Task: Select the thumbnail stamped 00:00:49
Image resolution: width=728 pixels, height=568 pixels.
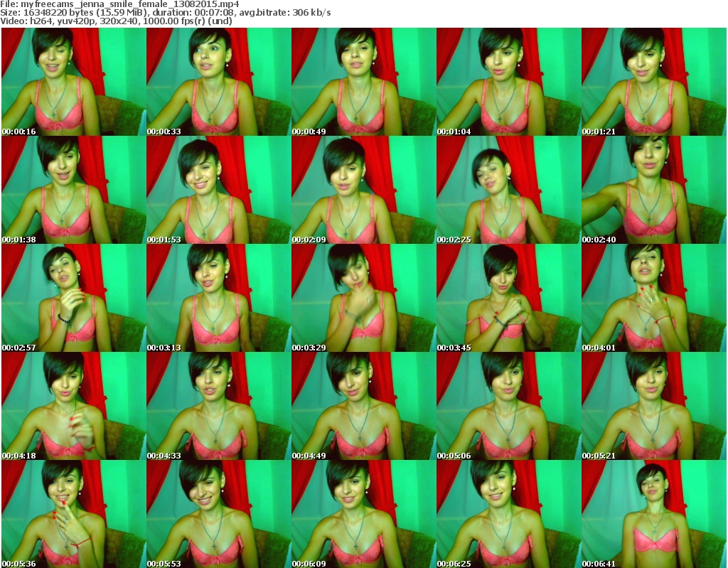Action: [x=363, y=81]
